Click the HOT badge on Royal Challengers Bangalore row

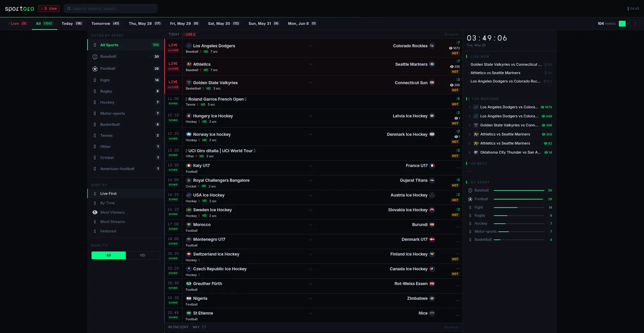pos(455,185)
